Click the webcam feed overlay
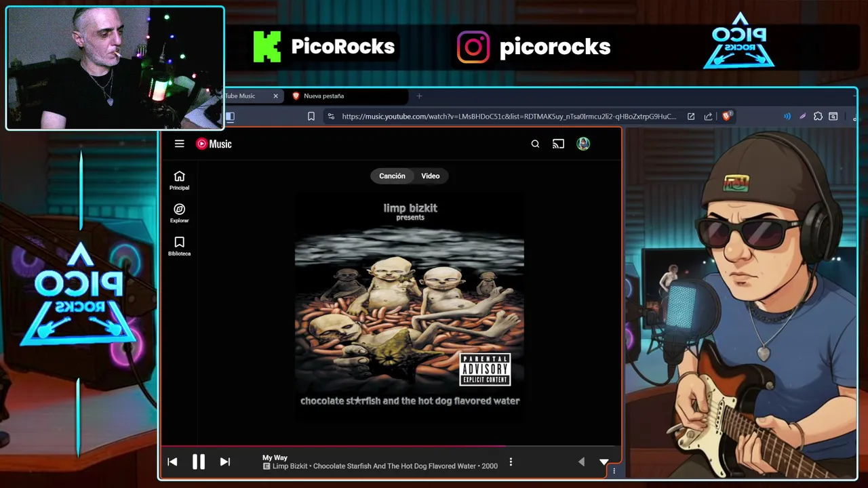 pos(115,68)
